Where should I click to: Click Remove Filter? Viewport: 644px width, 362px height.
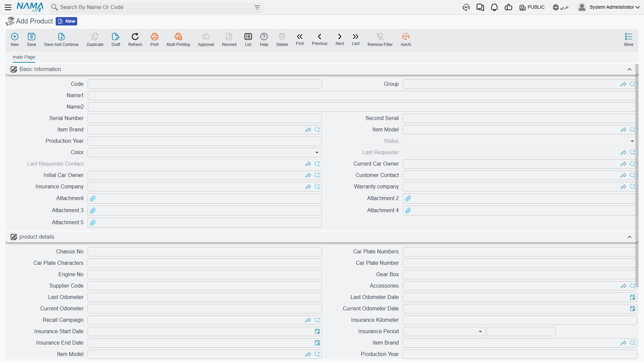click(380, 40)
